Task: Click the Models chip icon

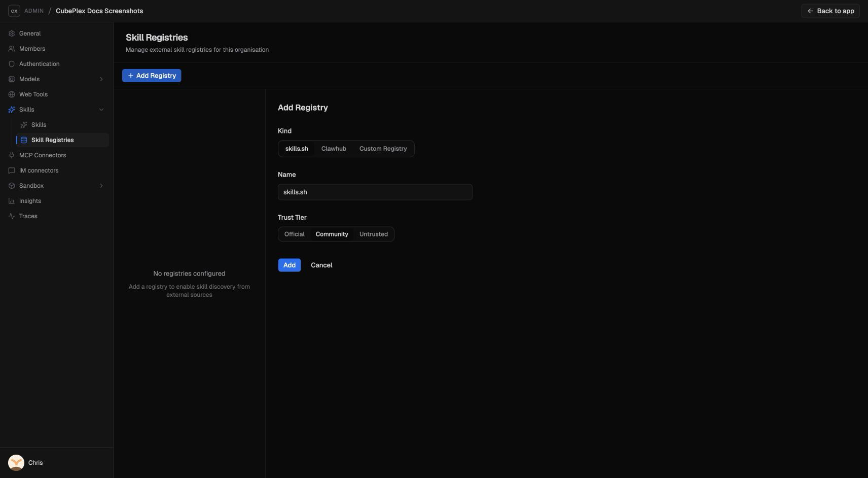Action: click(12, 79)
